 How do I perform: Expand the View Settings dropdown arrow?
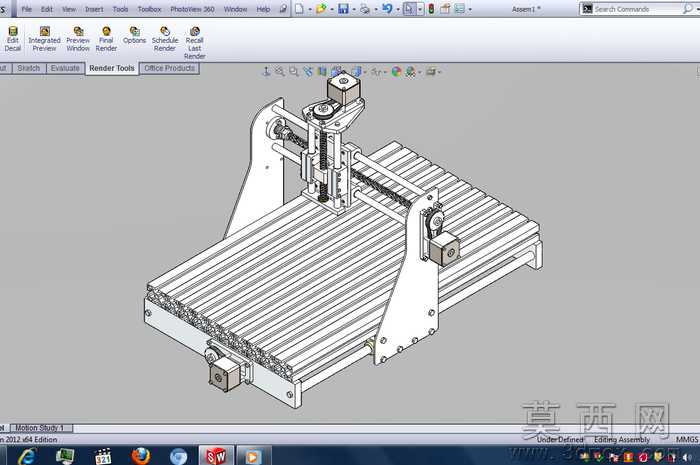pyautogui.click(x=440, y=72)
